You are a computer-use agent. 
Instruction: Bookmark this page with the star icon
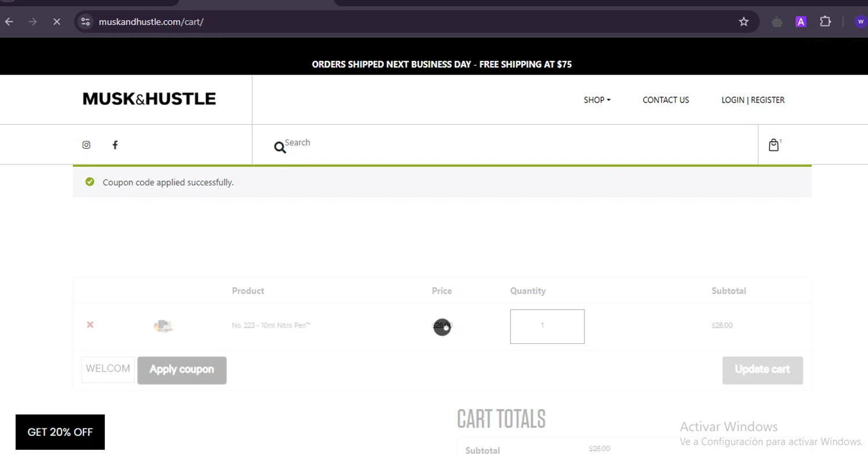[744, 21]
